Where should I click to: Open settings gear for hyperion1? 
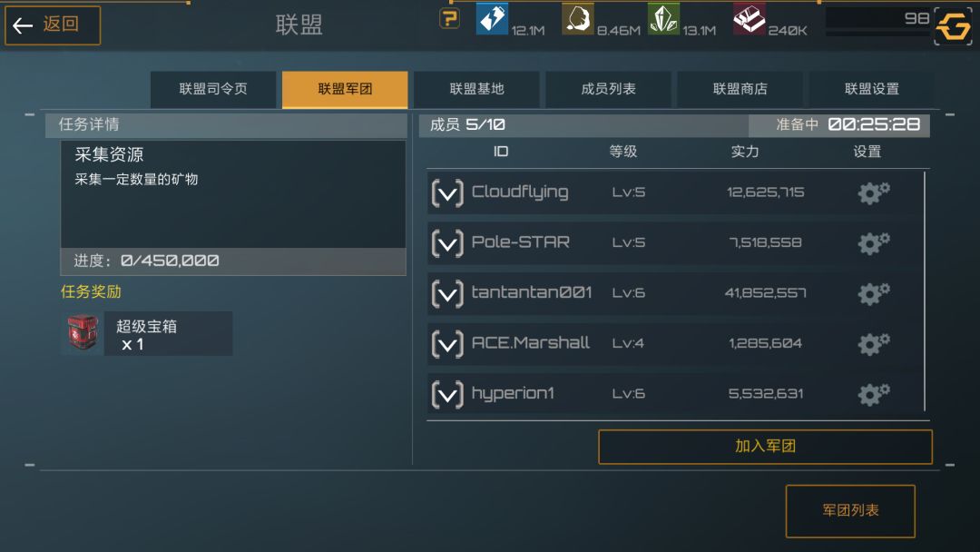[873, 394]
